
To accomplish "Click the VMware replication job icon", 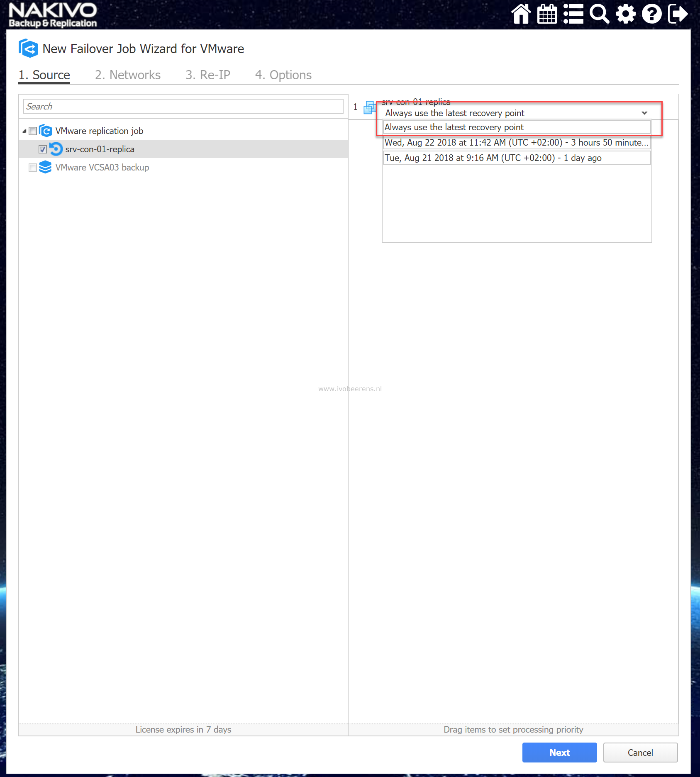I will (x=45, y=131).
